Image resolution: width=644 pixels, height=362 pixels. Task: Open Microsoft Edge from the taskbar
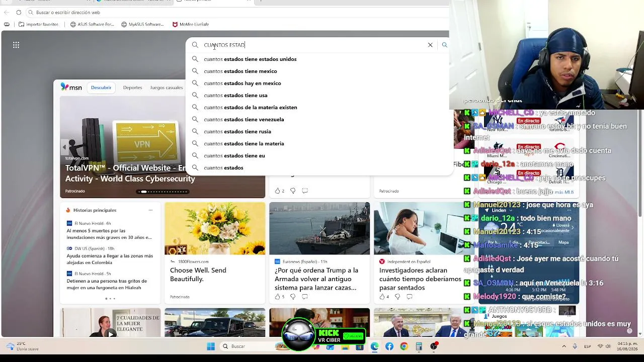[375, 346]
